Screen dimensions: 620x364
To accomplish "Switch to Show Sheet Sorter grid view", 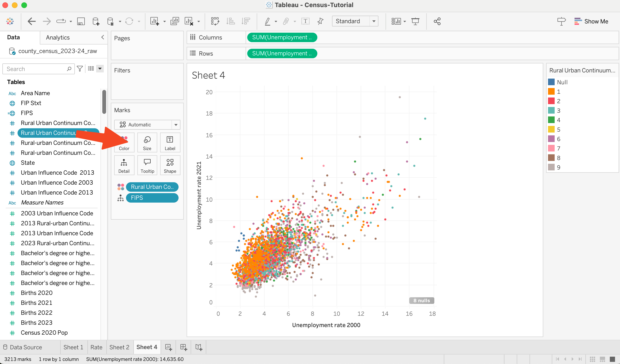I will (592, 359).
